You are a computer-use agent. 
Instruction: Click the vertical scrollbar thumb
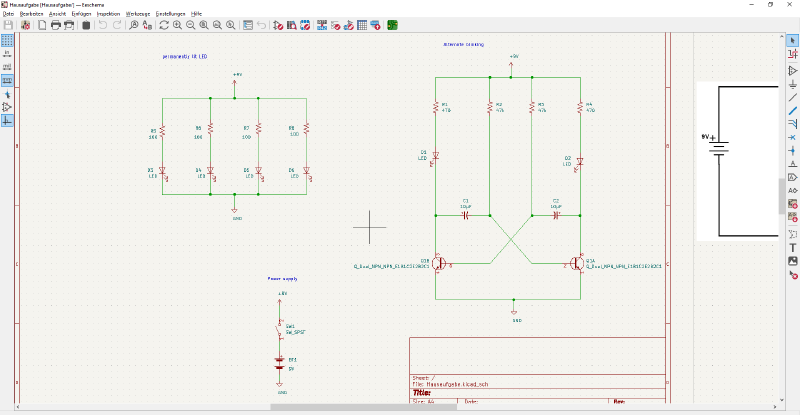coord(782,196)
